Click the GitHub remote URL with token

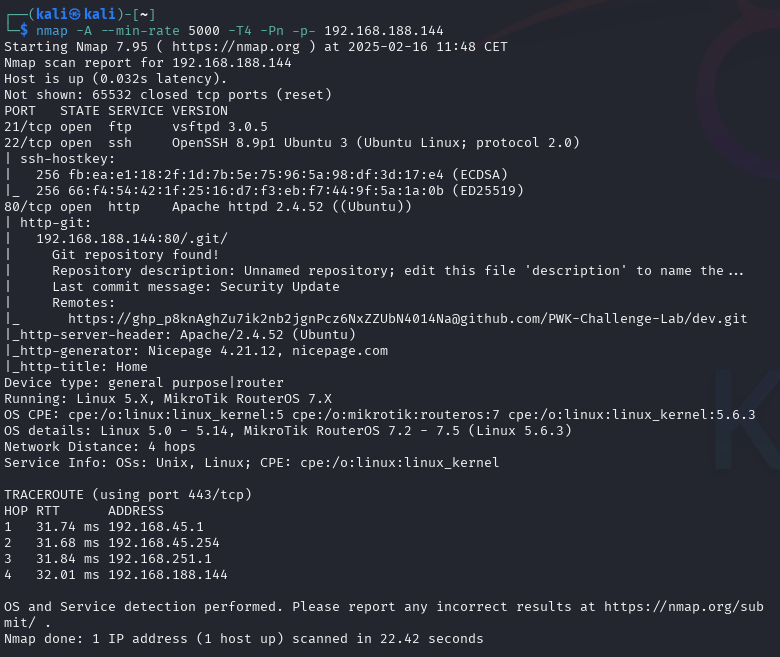coord(407,319)
